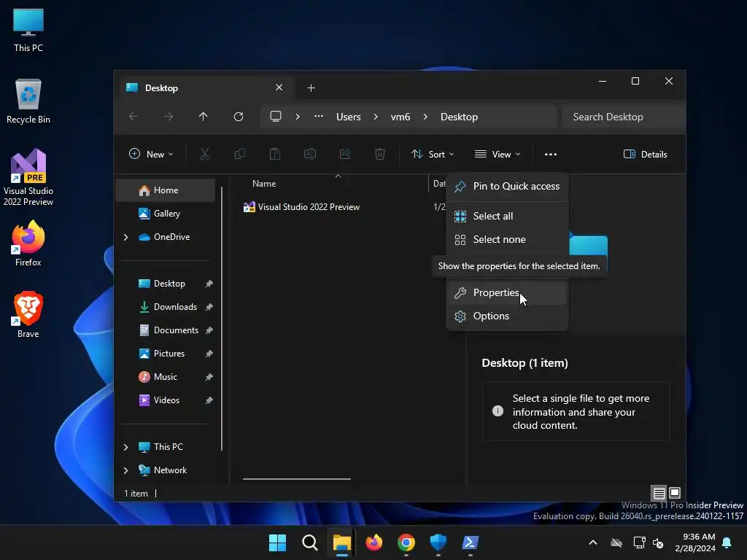Go to vm6 in breadcrumb path
The image size is (747, 560).
[400, 117]
